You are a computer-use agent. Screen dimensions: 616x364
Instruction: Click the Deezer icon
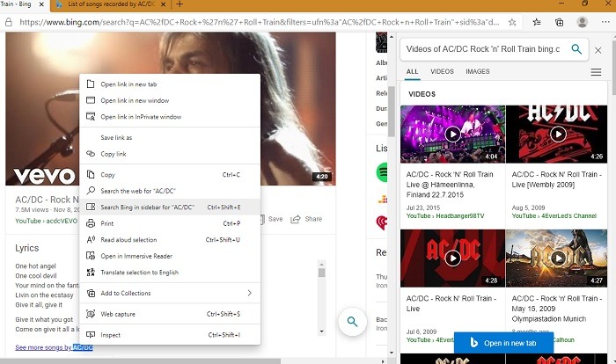pos(383,200)
